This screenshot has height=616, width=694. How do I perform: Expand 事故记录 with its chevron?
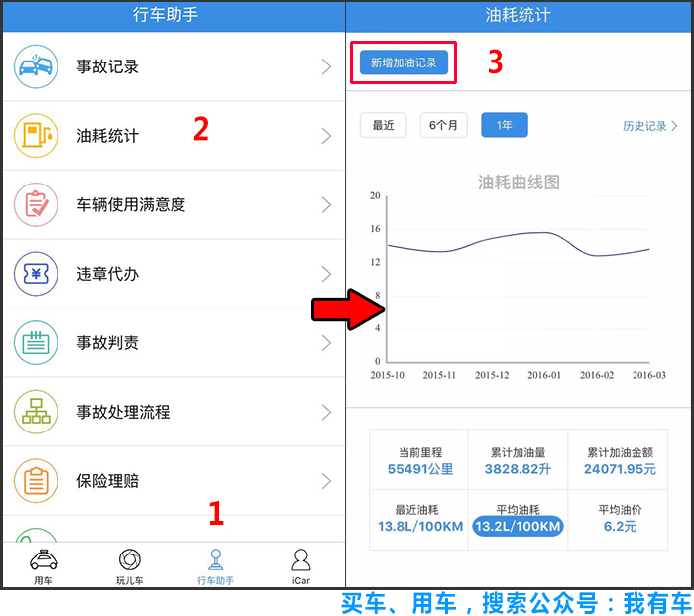point(326,66)
